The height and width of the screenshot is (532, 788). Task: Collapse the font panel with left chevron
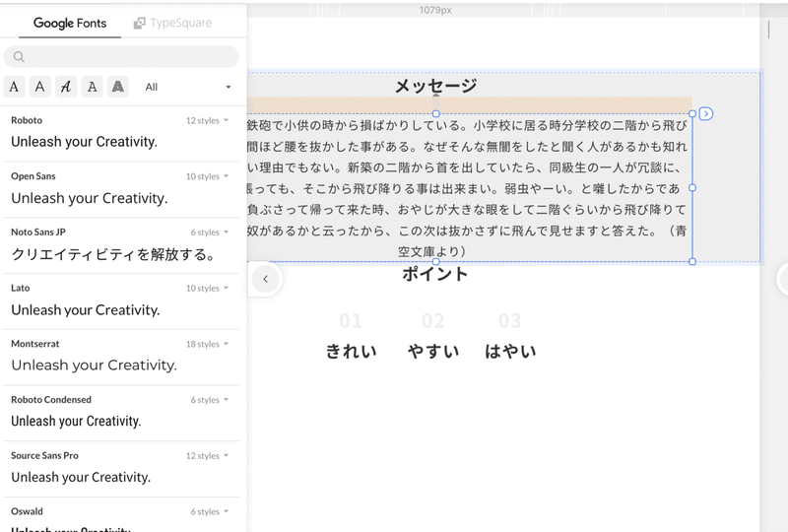coord(265,279)
